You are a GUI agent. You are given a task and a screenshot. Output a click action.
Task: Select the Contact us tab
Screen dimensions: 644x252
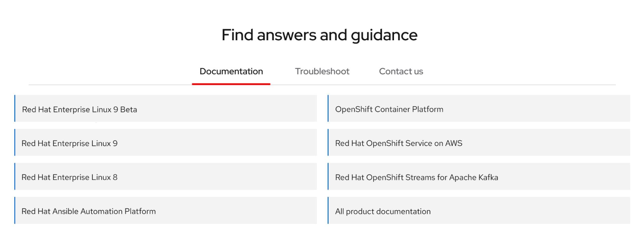[x=401, y=71]
